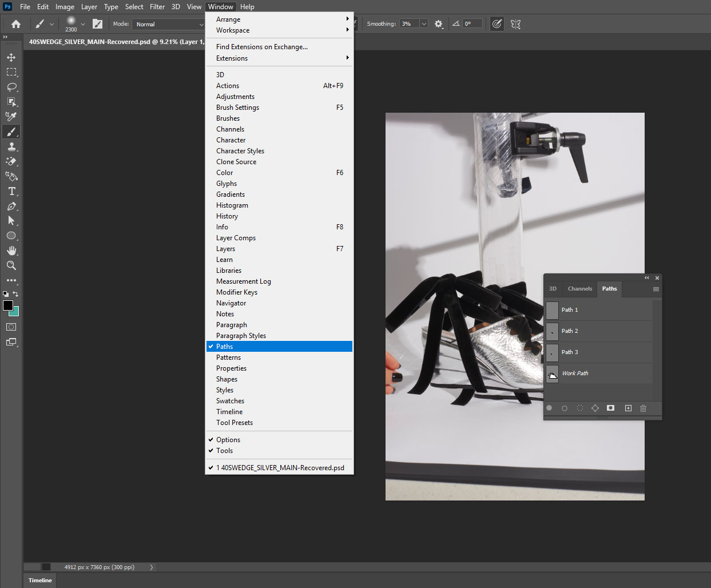Choose the Zoom tool in toolbar

point(11,265)
